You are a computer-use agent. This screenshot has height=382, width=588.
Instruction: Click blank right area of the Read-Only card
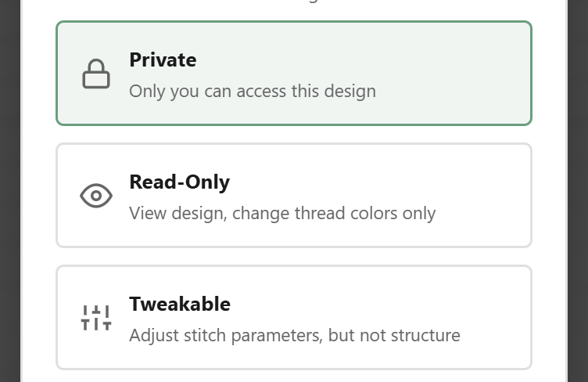pyautogui.click(x=485, y=196)
